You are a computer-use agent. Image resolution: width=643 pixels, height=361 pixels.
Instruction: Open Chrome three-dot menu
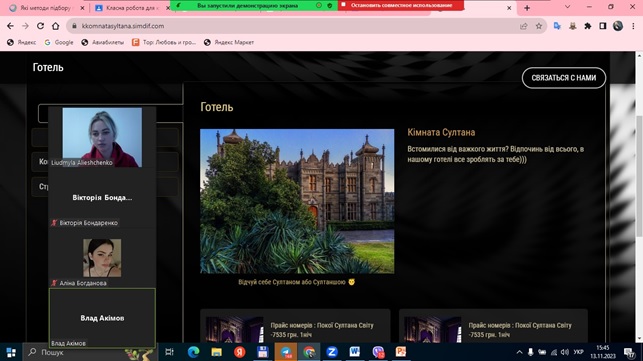pos(633,26)
